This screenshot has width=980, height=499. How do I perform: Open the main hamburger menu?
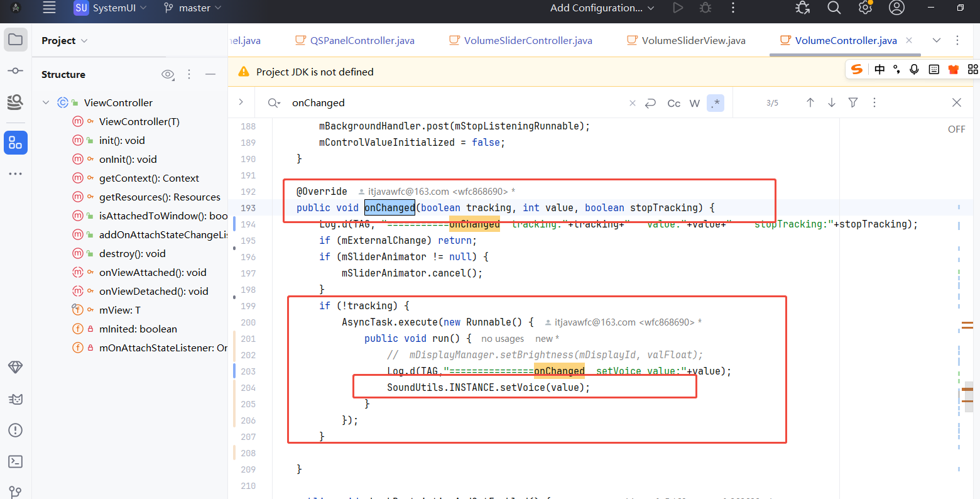(49, 8)
